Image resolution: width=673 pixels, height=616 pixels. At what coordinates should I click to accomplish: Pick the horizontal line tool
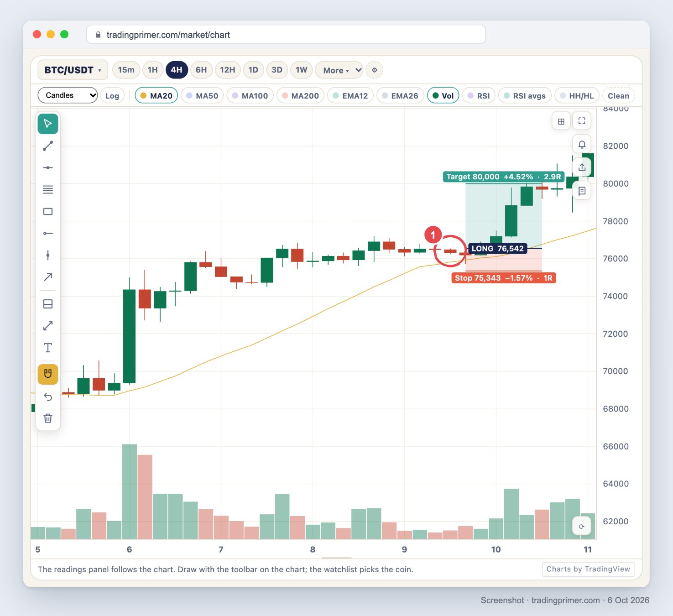coord(48,167)
